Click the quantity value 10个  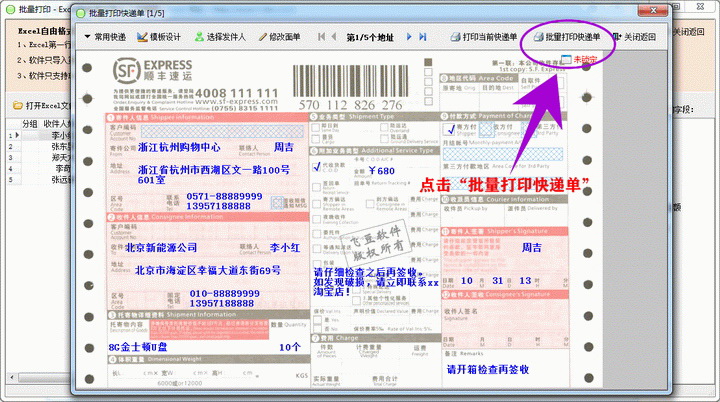[290, 347]
